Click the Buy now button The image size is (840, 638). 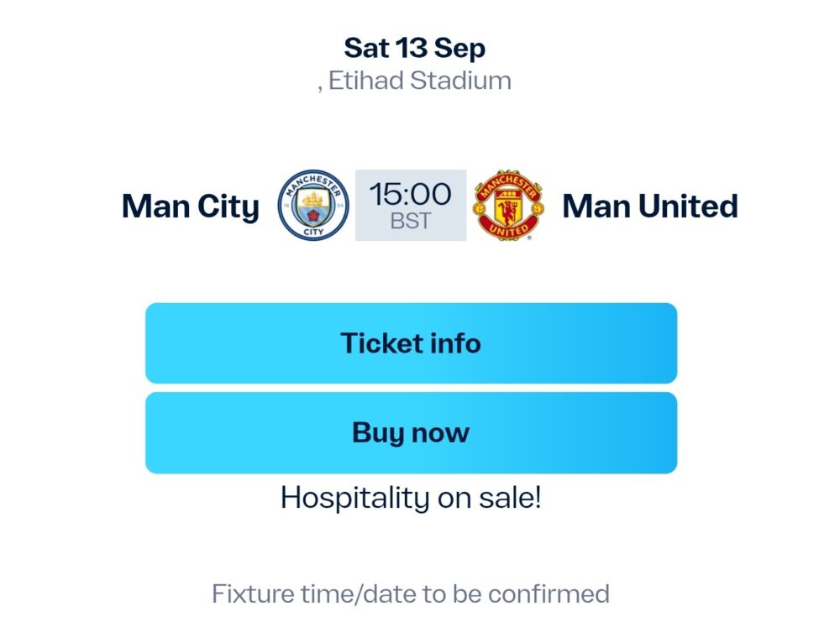pos(411,432)
